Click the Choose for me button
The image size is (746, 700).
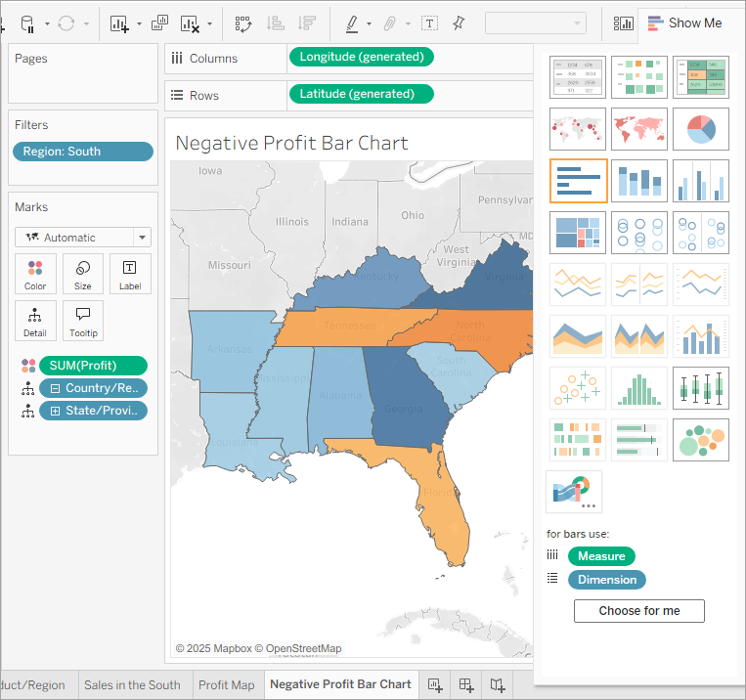click(638, 611)
